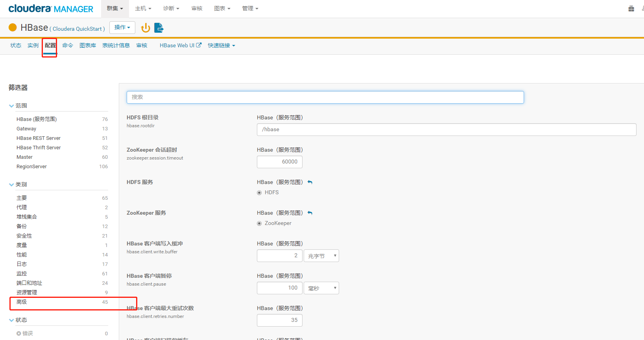
Task: Open the HBase Web UI link
Action: (181, 46)
